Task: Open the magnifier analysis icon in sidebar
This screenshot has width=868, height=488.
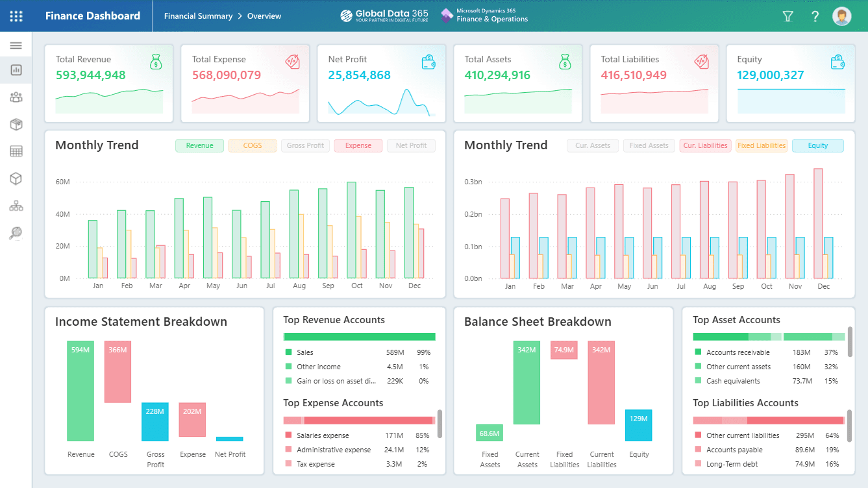Action: point(16,234)
